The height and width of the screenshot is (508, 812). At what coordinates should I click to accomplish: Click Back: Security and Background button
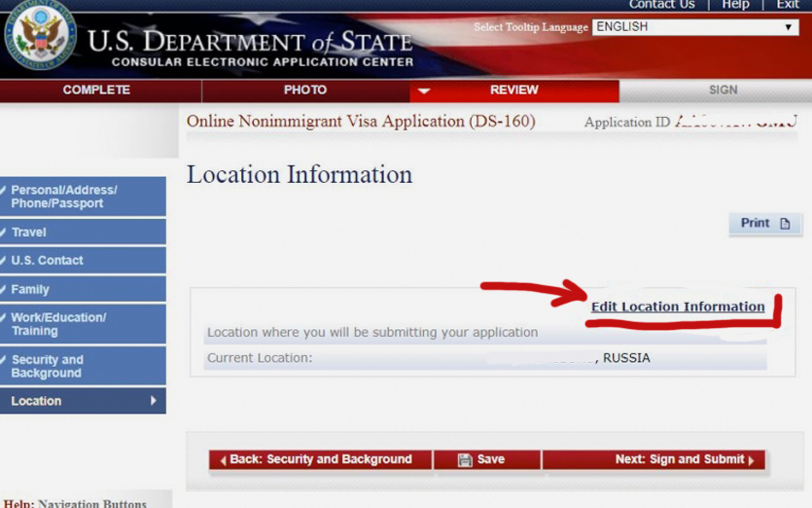tap(320, 459)
